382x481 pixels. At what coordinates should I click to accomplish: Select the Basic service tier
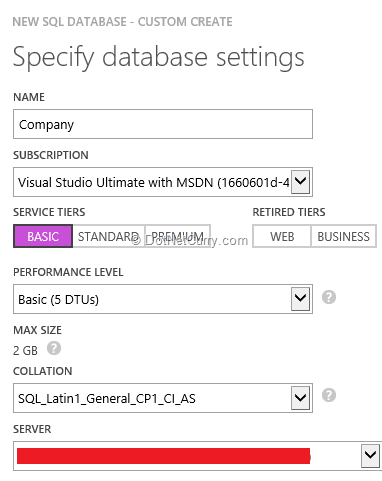[x=43, y=236]
